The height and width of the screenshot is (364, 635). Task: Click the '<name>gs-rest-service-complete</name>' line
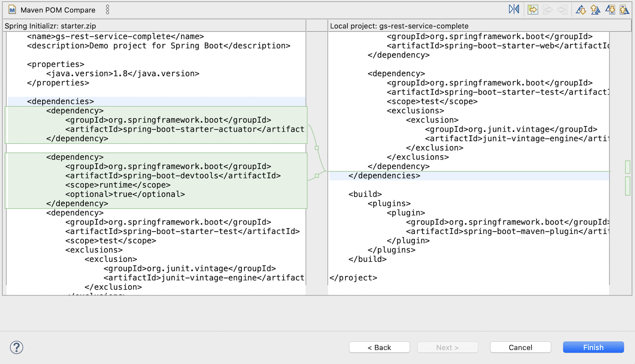coord(116,36)
